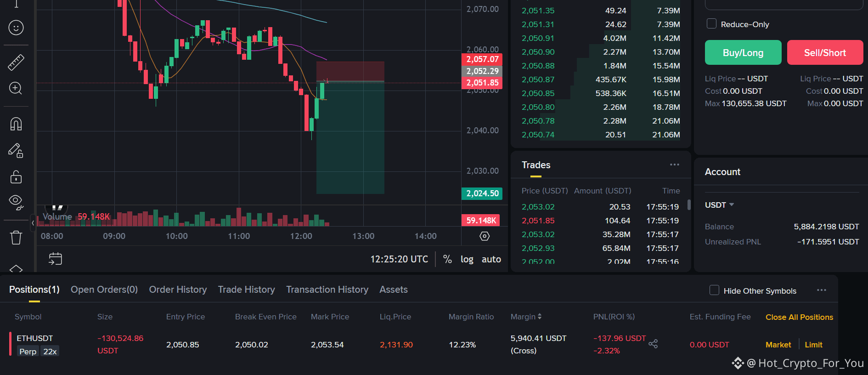Click the trades list scrollbar
Image resolution: width=868 pixels, height=375 pixels.
click(689, 205)
